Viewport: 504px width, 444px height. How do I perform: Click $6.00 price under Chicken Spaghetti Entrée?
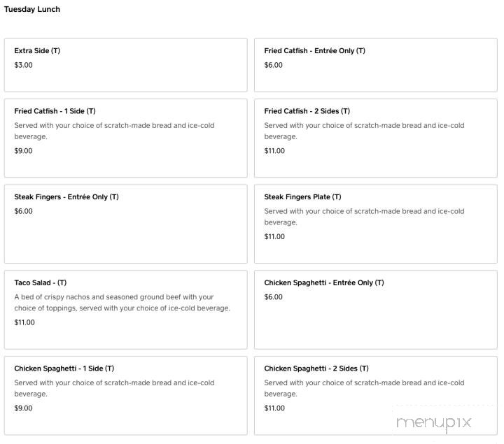273,297
